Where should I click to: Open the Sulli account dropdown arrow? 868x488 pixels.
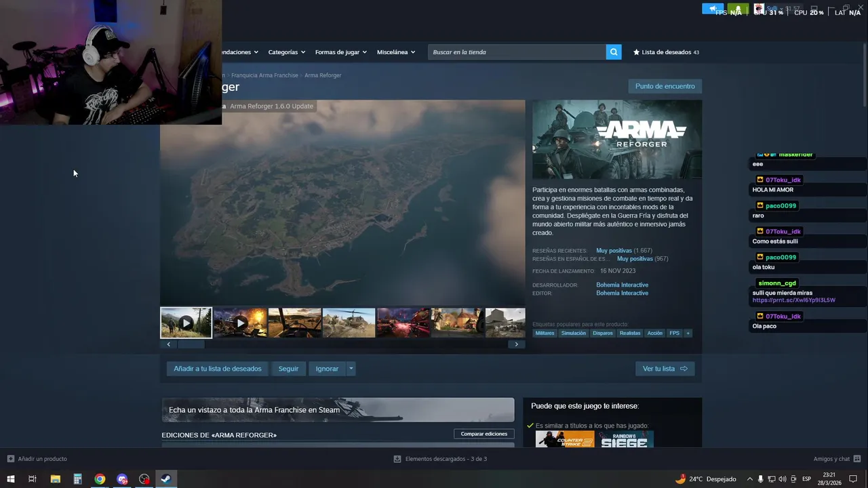(781, 8)
